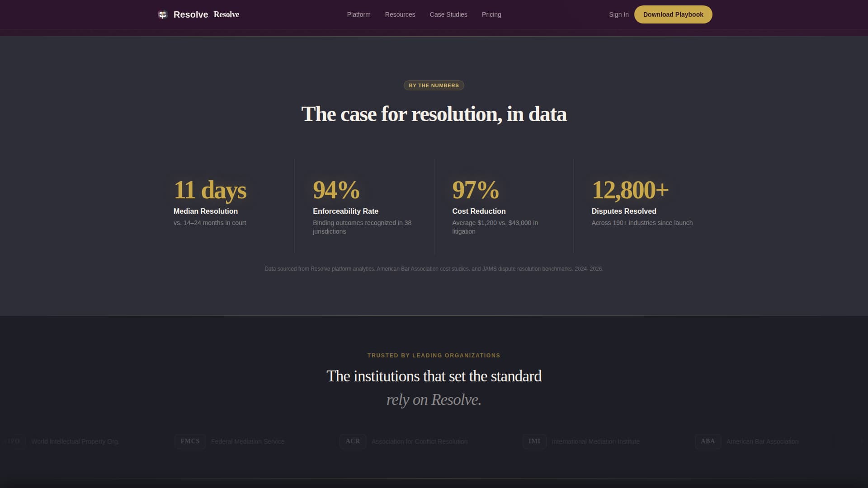Click the data source disclaimer text
Image resolution: width=868 pixels, height=488 pixels.
(434, 268)
